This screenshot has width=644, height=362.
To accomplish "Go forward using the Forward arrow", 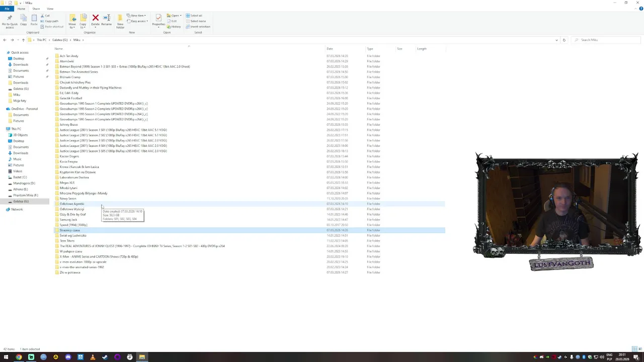I will tap(12, 40).
